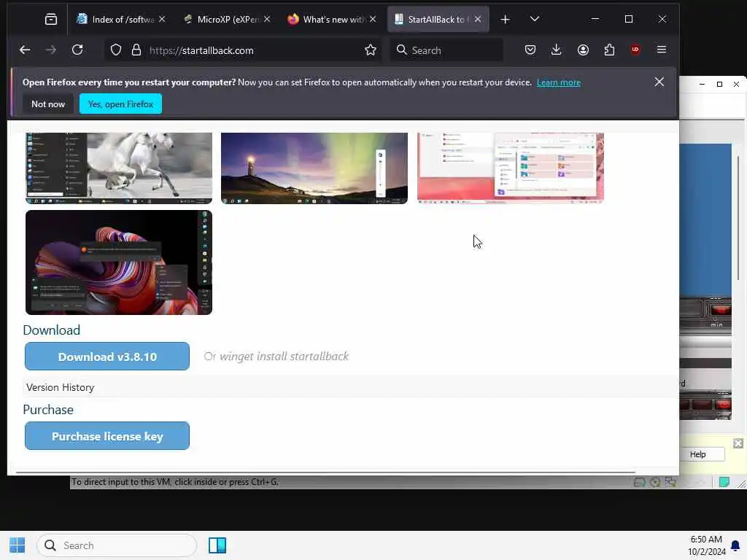Image resolution: width=747 pixels, height=560 pixels.
Task: Click the Windows taskbar Search box
Action: point(117,545)
